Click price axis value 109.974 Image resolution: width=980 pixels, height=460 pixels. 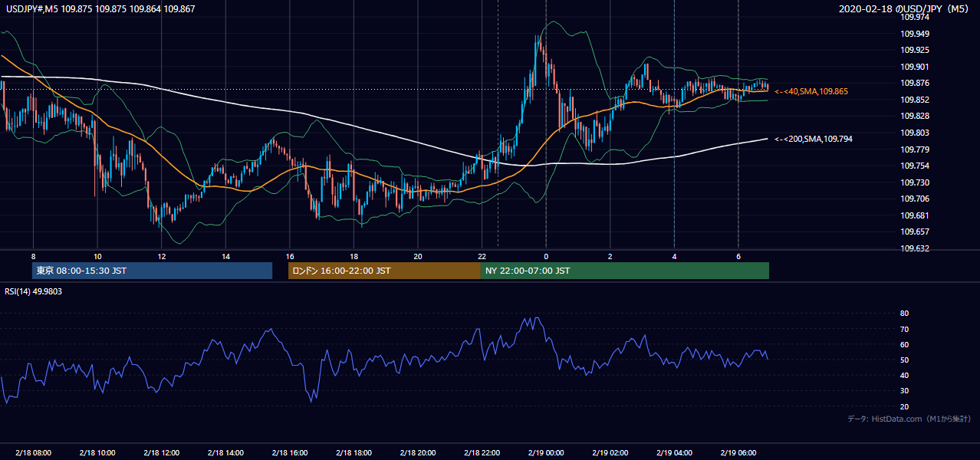(914, 17)
